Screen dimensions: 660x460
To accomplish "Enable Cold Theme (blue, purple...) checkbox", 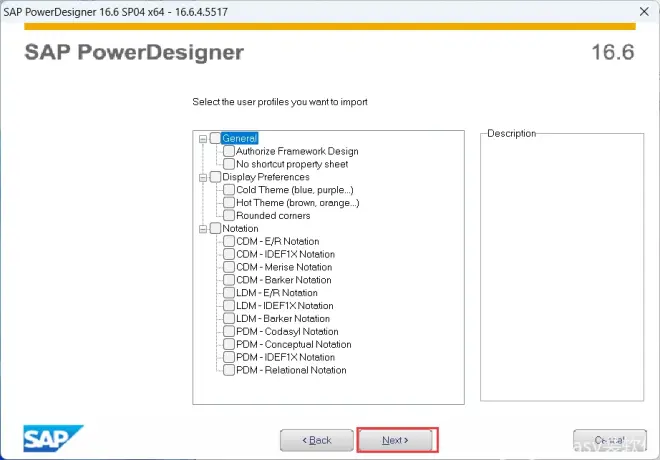I will pos(229,189).
